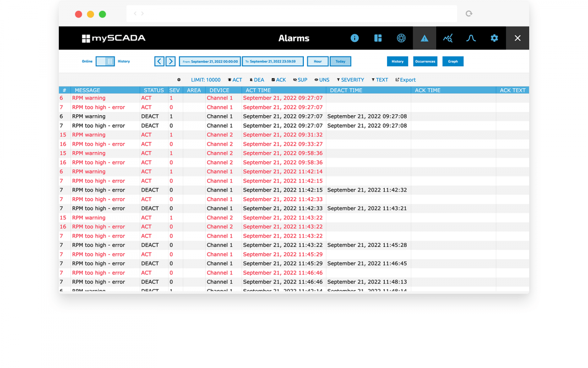Go to next time period arrow
Viewport: 588px width, 368px height.
point(171,61)
